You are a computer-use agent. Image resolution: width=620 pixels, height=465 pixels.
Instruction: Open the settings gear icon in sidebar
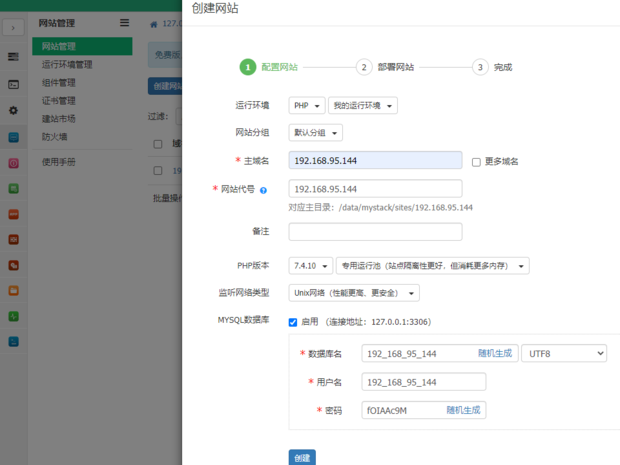click(13, 110)
